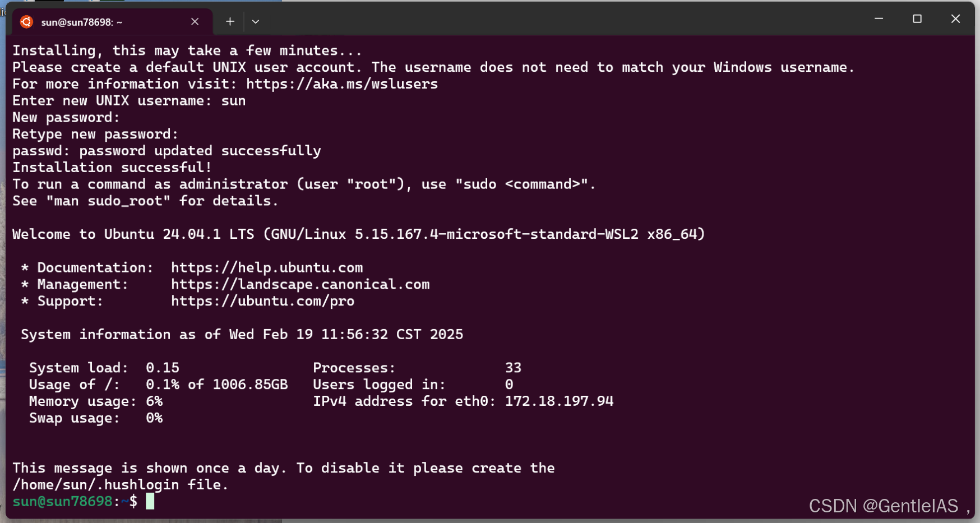Image resolution: width=980 pixels, height=523 pixels.
Task: Click the 'Welcome to Ubuntu 24.04.1 LTS' line
Action: point(359,234)
